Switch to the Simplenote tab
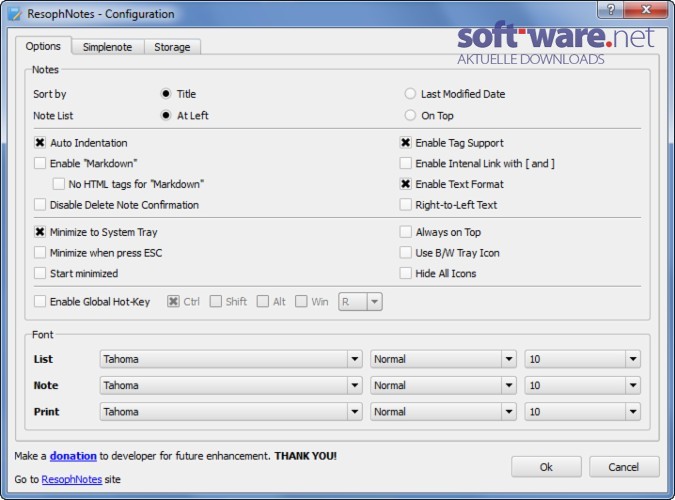This screenshot has height=500, width=675. [107, 47]
